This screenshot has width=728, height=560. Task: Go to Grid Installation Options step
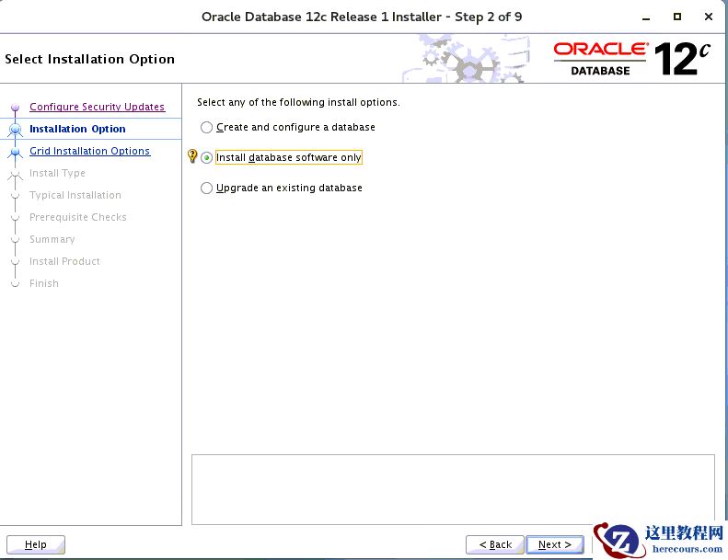[x=89, y=151]
